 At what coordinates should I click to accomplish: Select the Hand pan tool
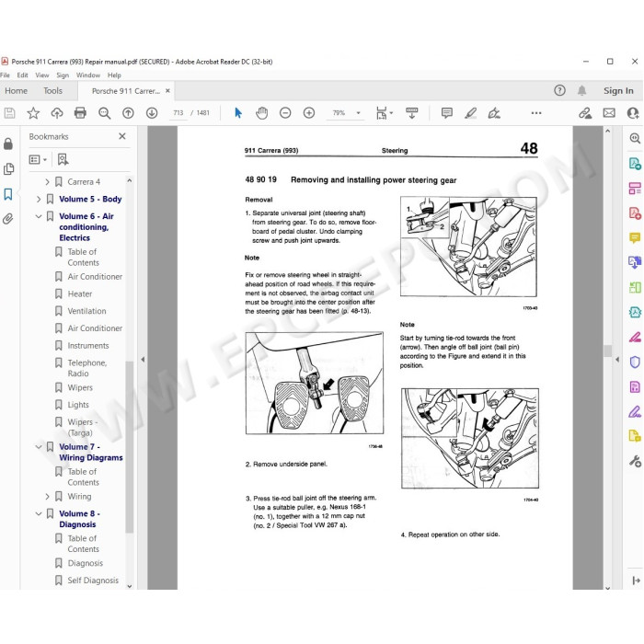[x=261, y=112]
